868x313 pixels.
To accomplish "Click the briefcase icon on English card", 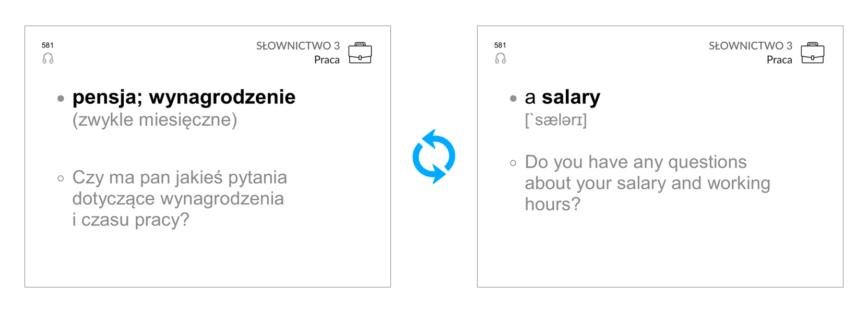I will pos(813,53).
